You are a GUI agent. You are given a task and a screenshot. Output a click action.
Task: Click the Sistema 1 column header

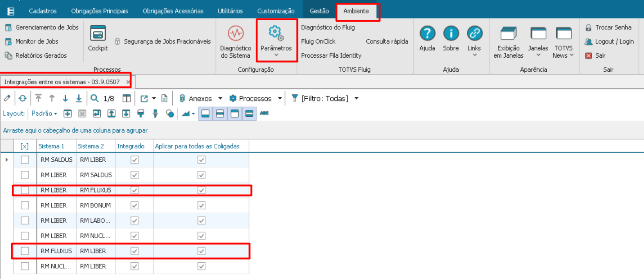[51, 146]
